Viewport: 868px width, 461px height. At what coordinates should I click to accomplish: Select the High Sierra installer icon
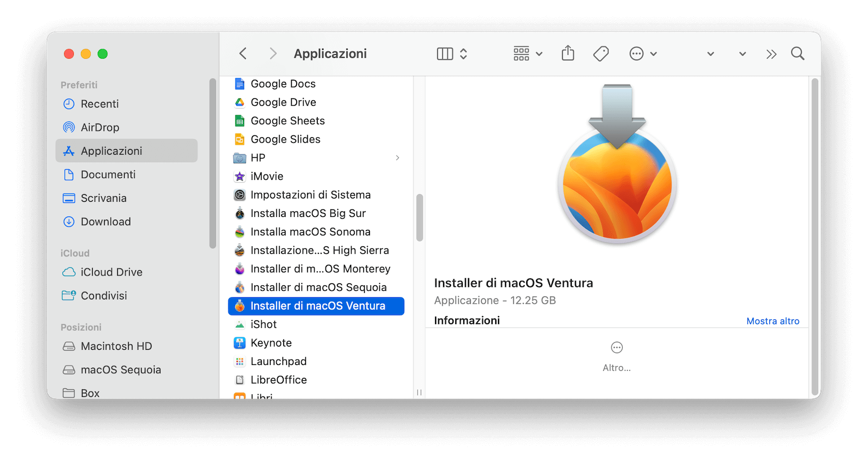point(240,250)
